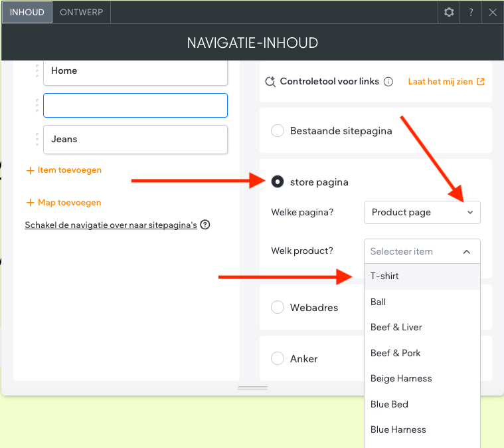Click the help icon after sitepagina's link
Viewport: 504px width, 448px height.
205,225
